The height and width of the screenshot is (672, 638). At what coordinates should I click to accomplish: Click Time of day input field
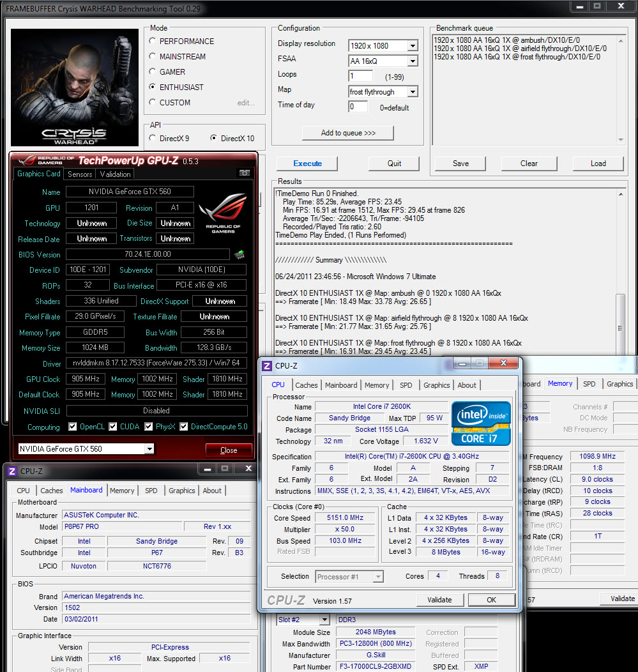click(x=358, y=107)
